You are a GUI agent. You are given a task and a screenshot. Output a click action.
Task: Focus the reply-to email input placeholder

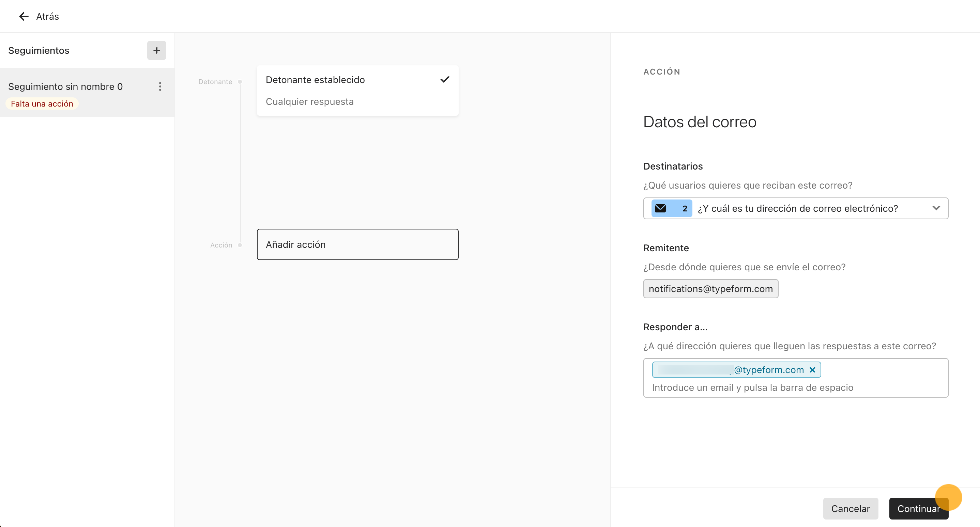(752, 387)
